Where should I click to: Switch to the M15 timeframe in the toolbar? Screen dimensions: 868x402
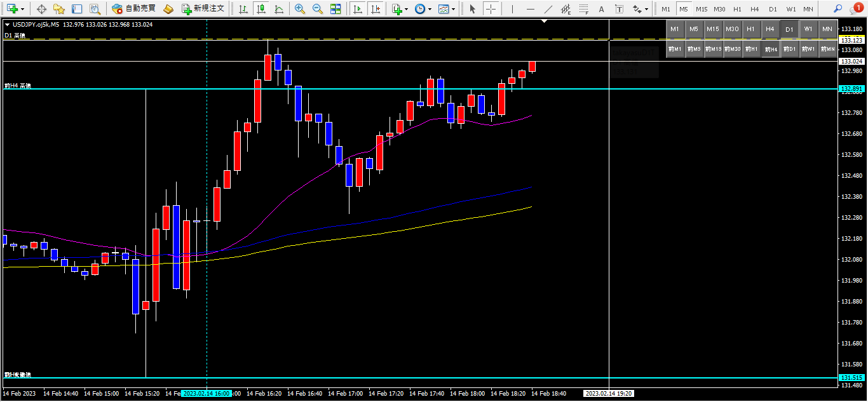702,9
